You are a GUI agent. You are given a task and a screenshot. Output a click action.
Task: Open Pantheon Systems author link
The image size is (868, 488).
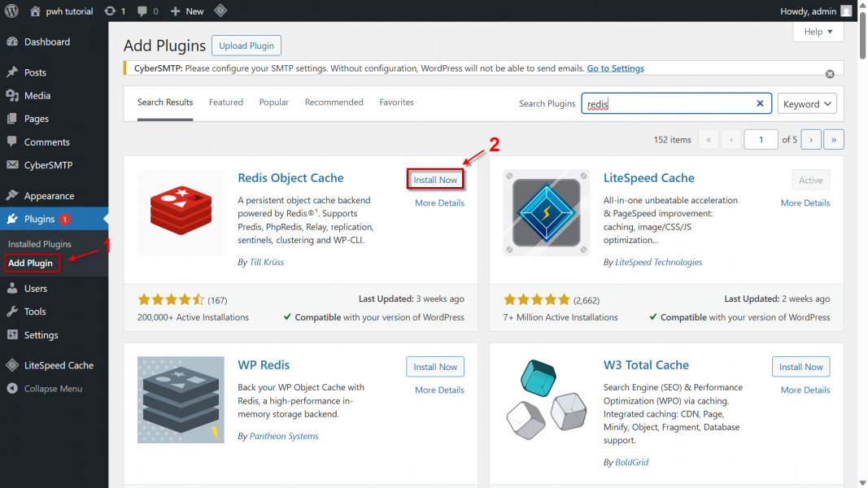[283, 436]
